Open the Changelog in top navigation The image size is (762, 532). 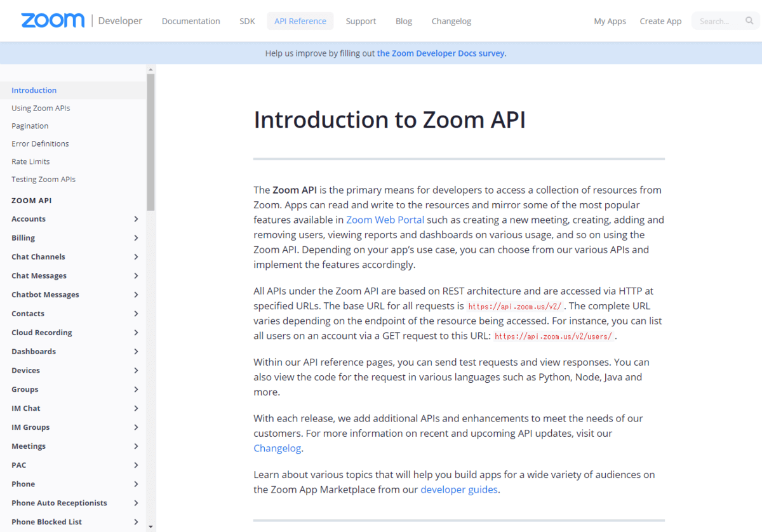click(x=451, y=21)
